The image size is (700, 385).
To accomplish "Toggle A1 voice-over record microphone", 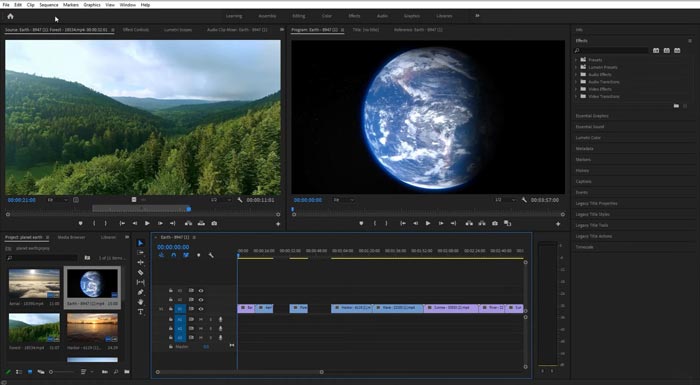I will (x=220, y=320).
